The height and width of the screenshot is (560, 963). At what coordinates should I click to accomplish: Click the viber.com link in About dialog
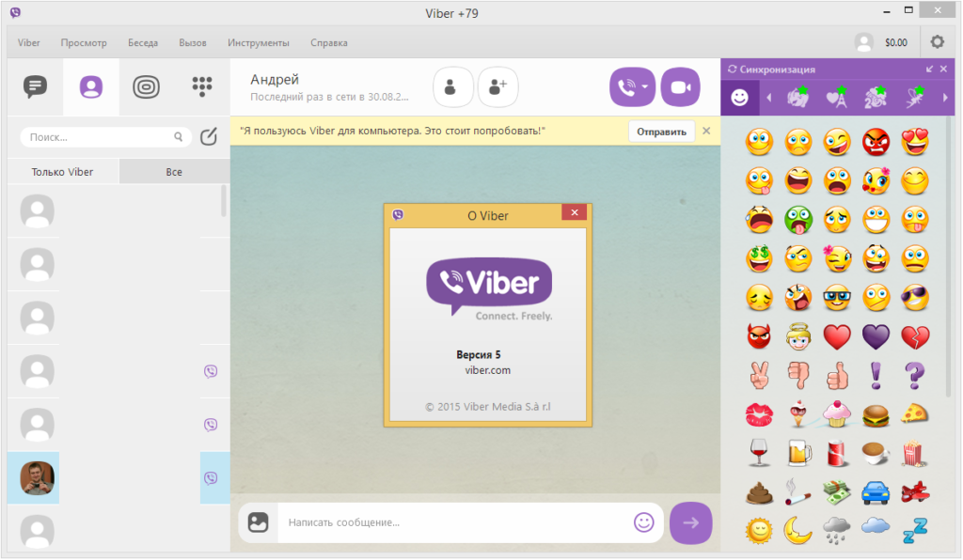(x=487, y=370)
